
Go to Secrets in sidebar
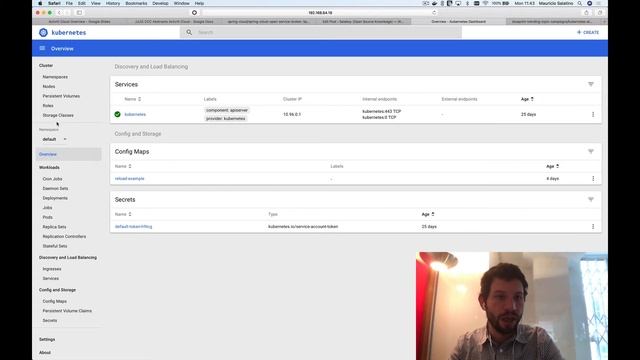pos(50,320)
